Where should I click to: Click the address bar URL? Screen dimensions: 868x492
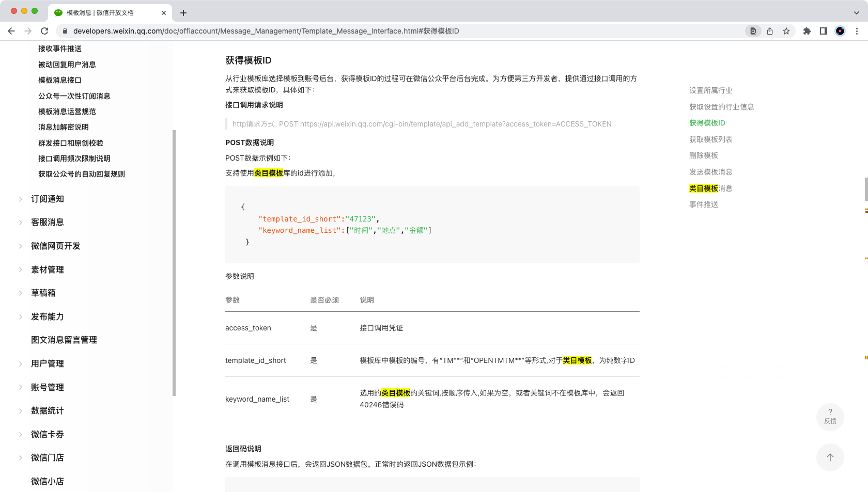tap(266, 31)
